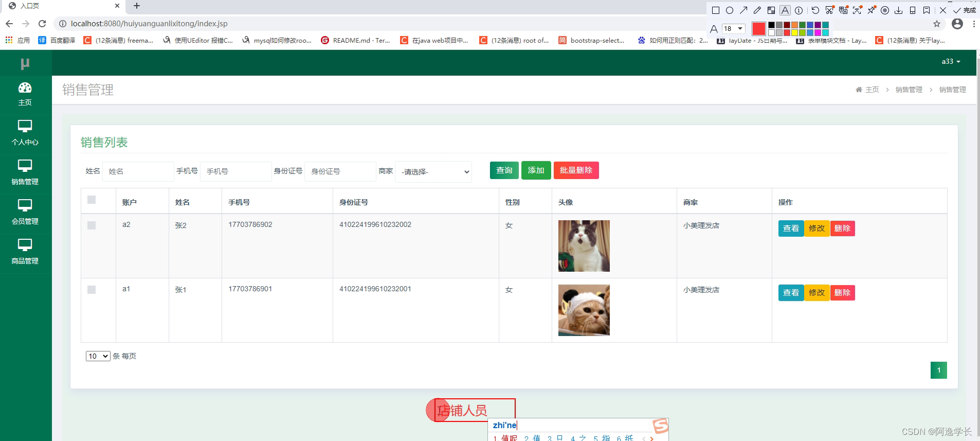
Task: Select the pencil drawing tool
Action: [757, 10]
